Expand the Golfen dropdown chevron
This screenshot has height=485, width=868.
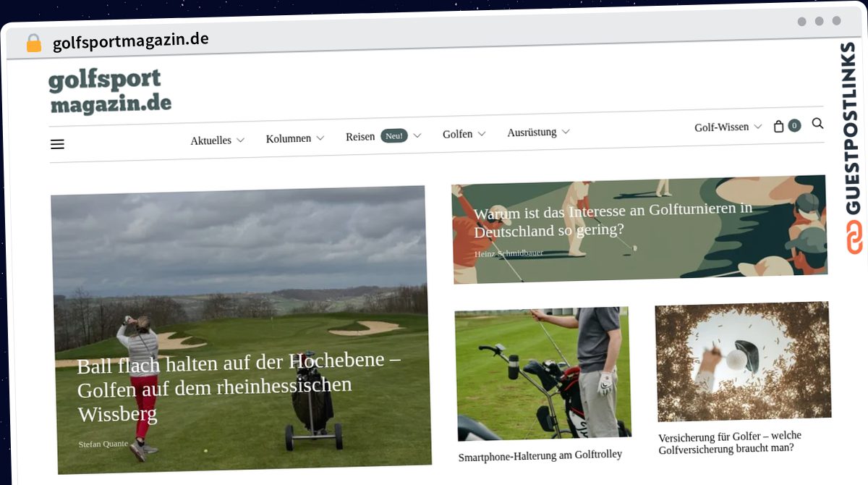click(481, 134)
